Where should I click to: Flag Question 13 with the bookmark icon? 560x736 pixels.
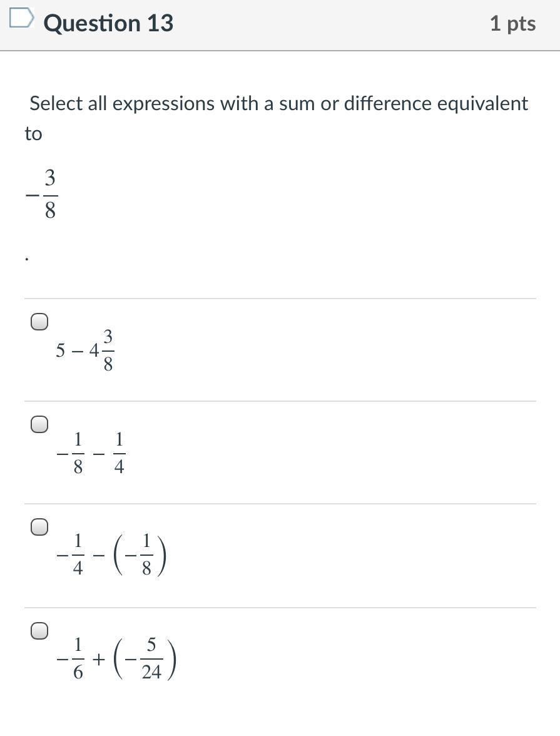[x=21, y=19]
